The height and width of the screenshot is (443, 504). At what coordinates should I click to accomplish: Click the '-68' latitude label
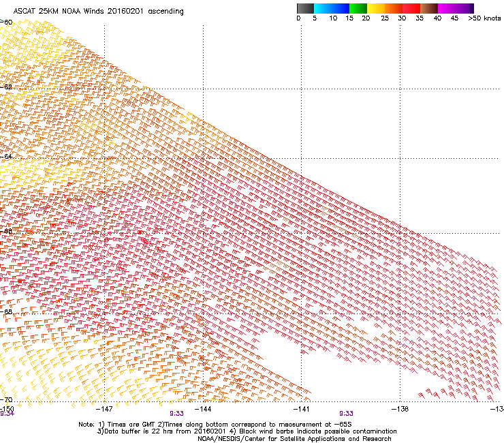coord(6,311)
